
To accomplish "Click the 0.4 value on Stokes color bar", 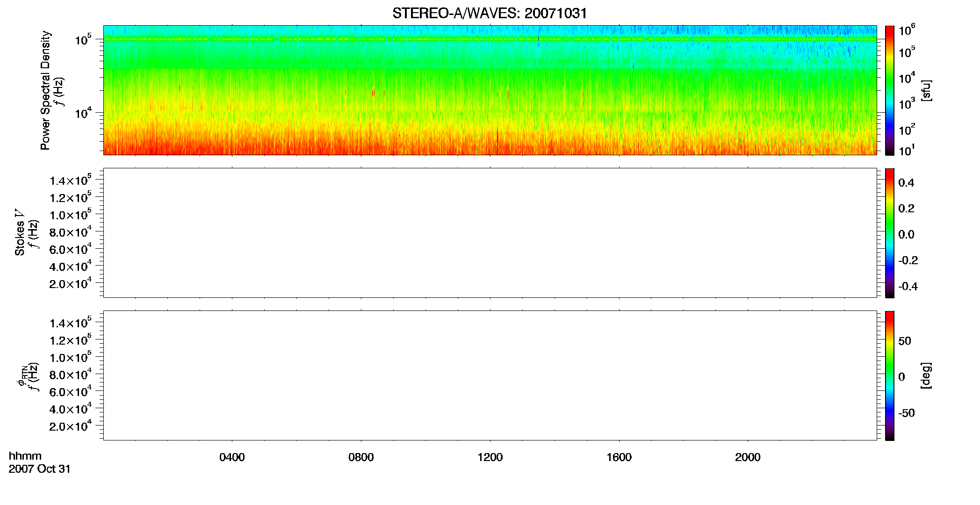I will point(906,183).
